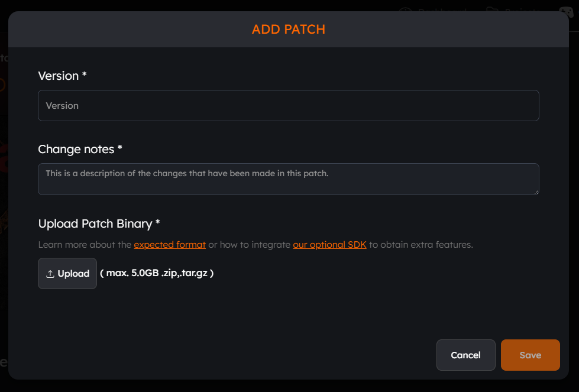
Task: Click the required asterisk beside Version
Action: pos(84,74)
